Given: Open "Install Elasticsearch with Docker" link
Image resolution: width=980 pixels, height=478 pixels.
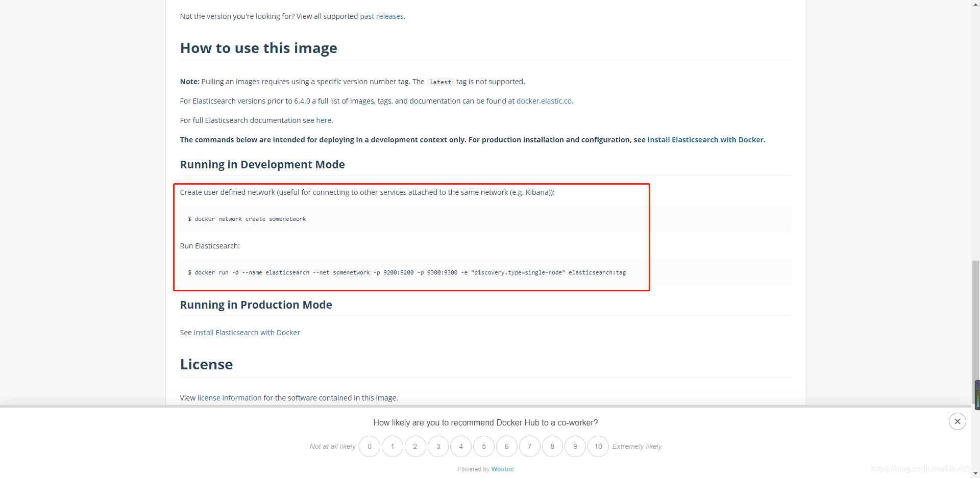Looking at the screenshot, I should coord(705,139).
